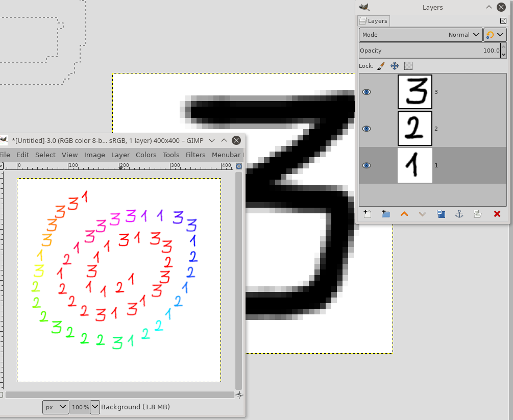
Task: Click the horizontal scrollbar of Untitled-3.0 window
Action: pyautogui.click(x=120, y=395)
